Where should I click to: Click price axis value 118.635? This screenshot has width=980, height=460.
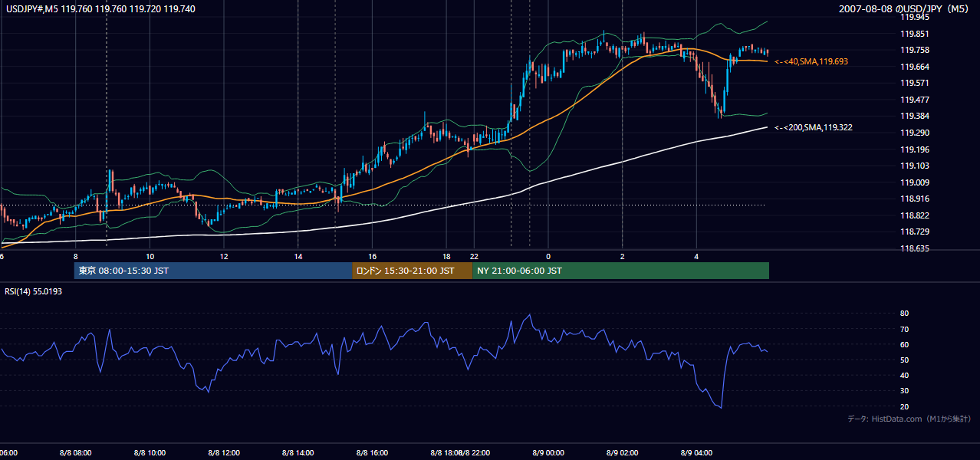915,248
